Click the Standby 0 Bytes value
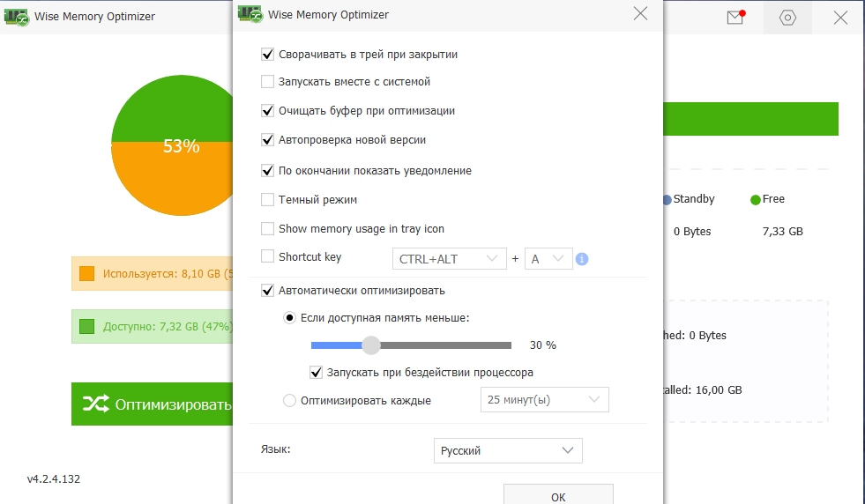 click(x=692, y=232)
